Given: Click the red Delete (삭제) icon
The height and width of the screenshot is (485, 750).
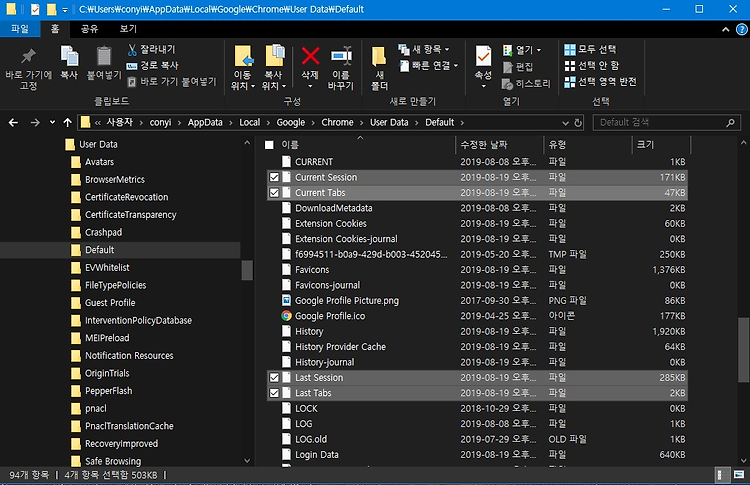Looking at the screenshot, I should (310, 56).
